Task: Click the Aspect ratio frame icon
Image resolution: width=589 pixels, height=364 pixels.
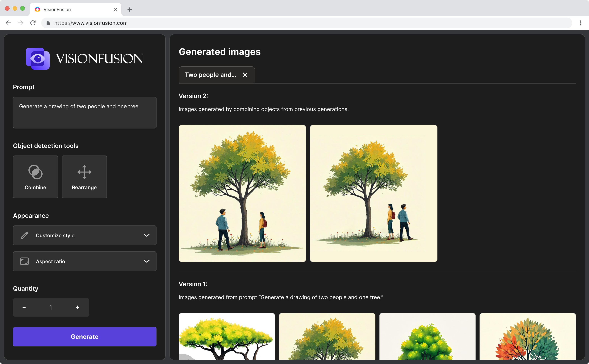Action: [24, 261]
